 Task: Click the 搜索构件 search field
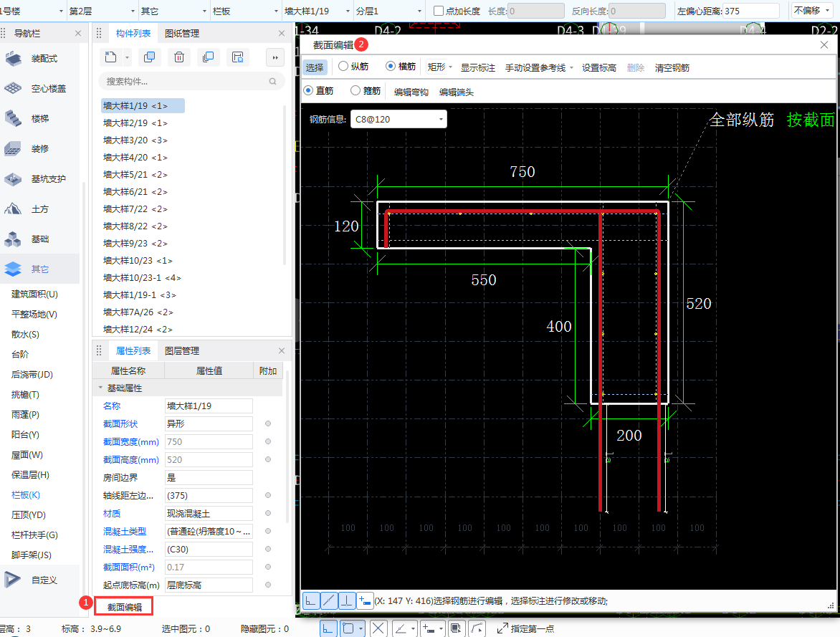[x=192, y=82]
